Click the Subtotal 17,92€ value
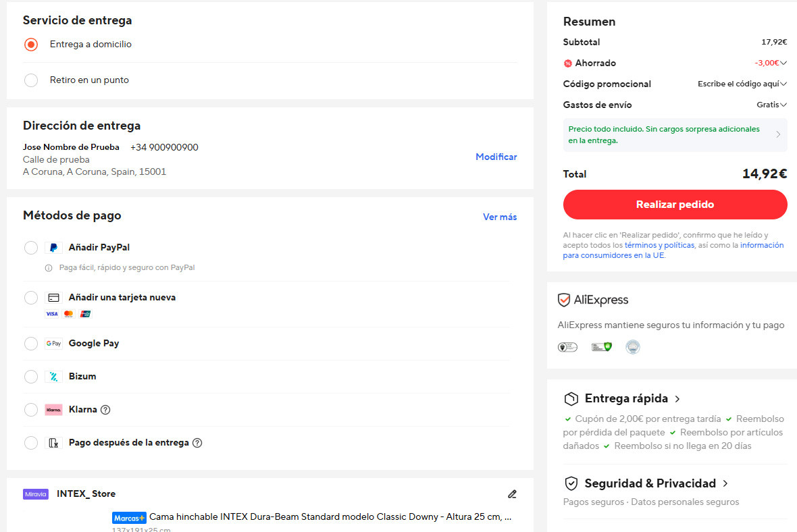The width and height of the screenshot is (797, 532). click(774, 42)
